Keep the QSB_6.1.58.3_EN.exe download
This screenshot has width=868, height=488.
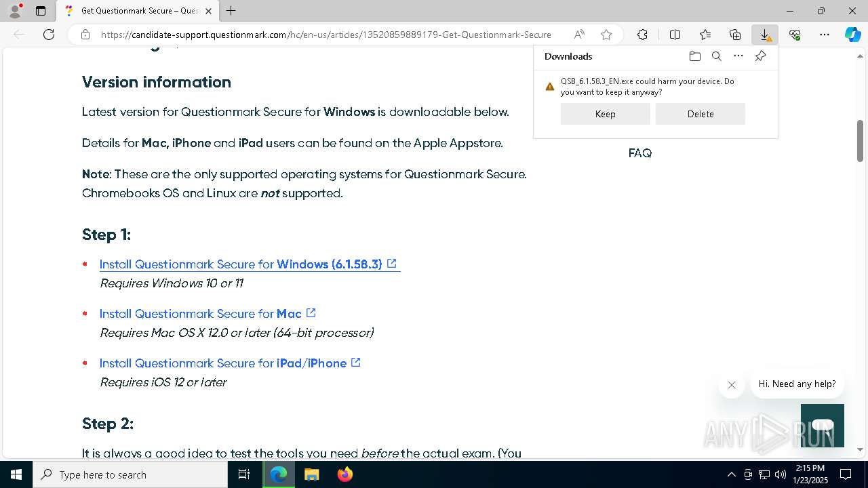pyautogui.click(x=605, y=114)
